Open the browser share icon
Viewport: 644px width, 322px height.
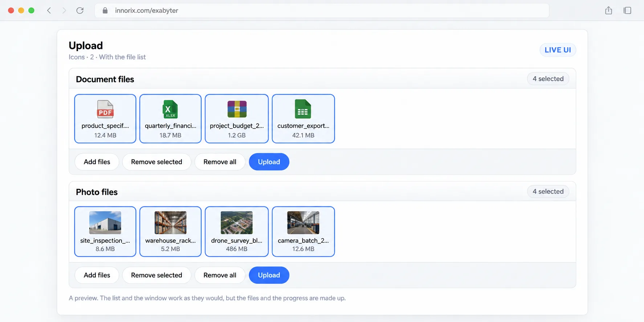click(x=609, y=11)
